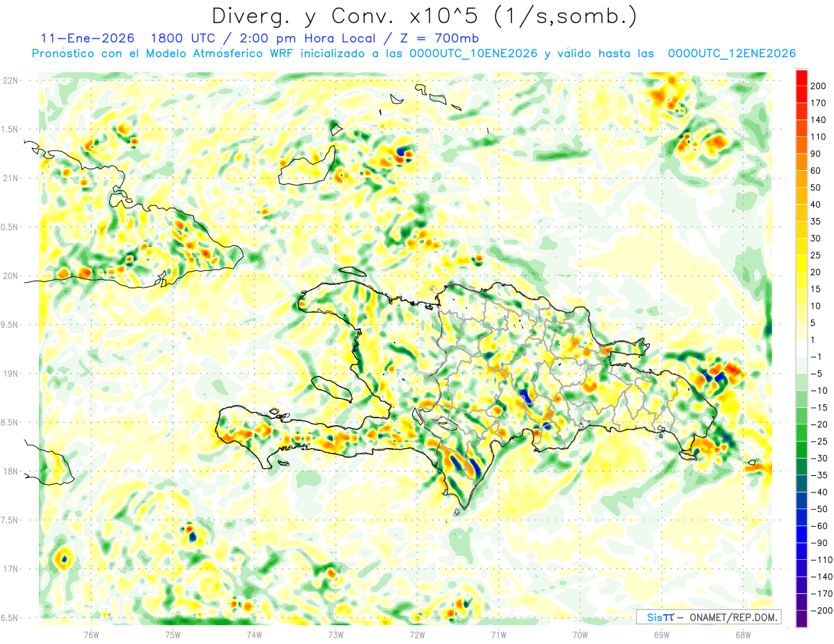Viewport: 834px width, 644px height.
Task: Click the "22N" latitude label
Action: [10, 80]
